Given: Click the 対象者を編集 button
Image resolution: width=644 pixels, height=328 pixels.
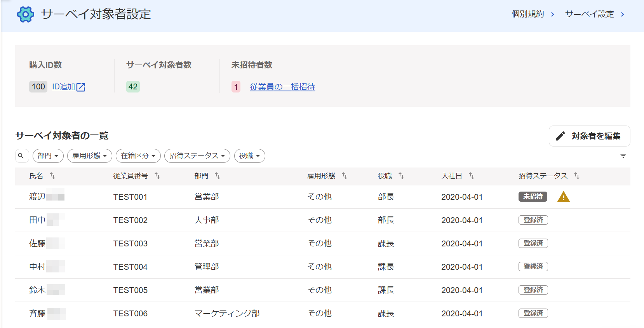Looking at the screenshot, I should pos(589,136).
